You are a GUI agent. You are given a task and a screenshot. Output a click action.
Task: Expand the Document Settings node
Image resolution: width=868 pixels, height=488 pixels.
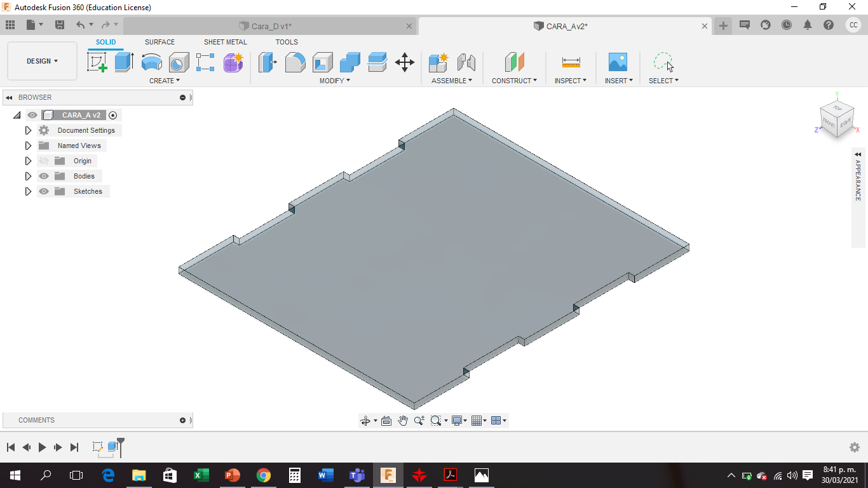pos(28,130)
